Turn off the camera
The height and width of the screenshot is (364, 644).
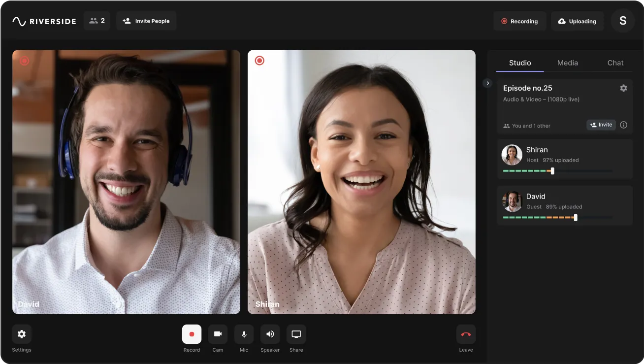[218, 333]
